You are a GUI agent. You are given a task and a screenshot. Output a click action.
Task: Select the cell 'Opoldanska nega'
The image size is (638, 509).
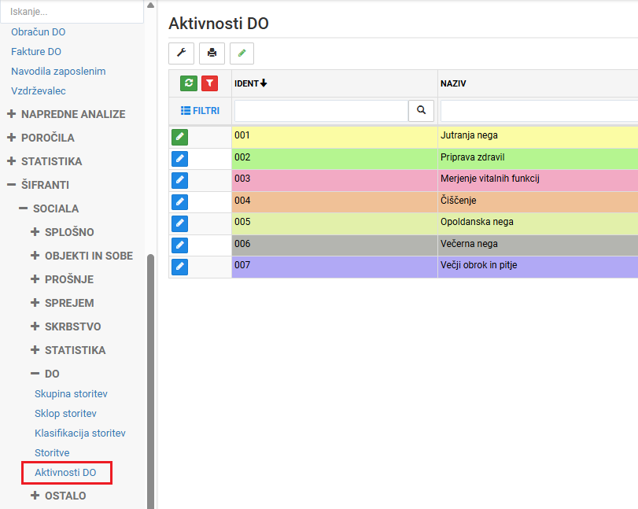[x=538, y=223]
